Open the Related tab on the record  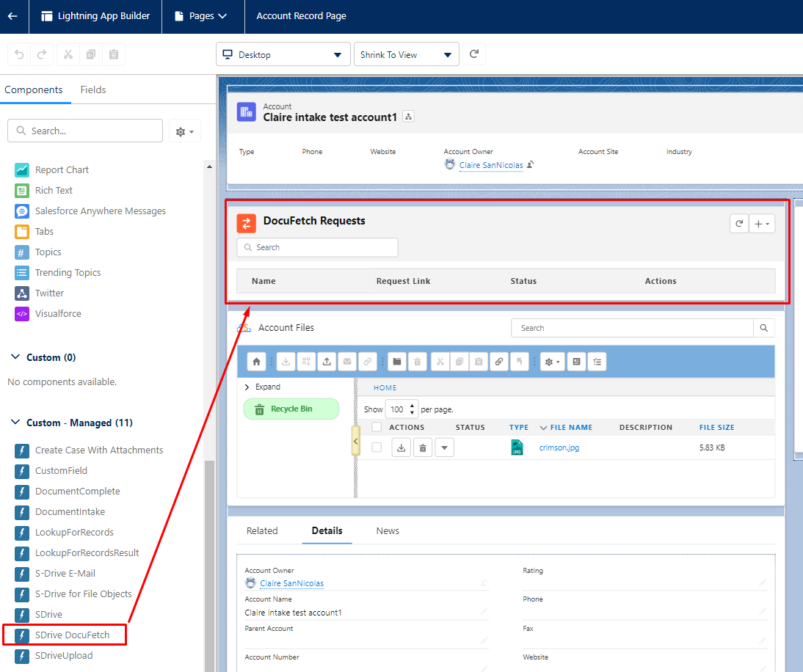[x=262, y=530]
